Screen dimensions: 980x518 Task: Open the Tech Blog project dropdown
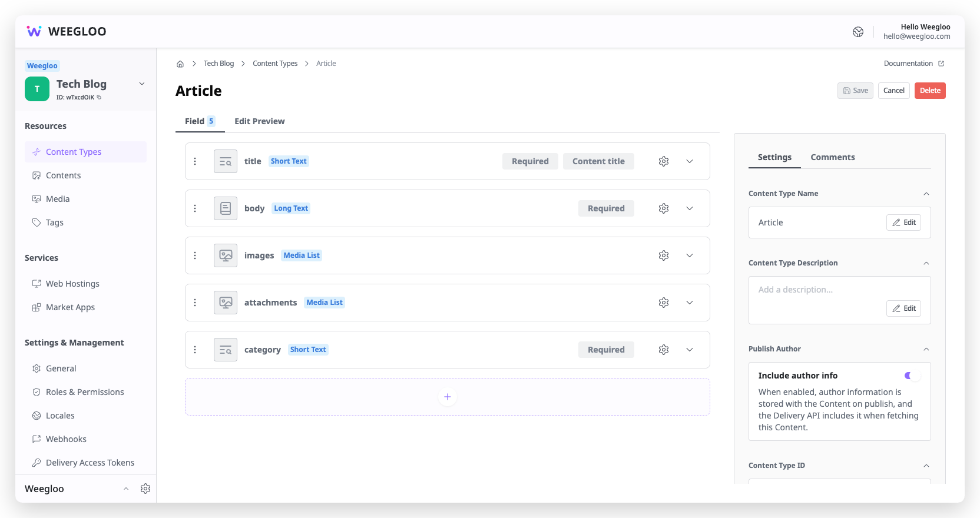pyautogui.click(x=142, y=84)
